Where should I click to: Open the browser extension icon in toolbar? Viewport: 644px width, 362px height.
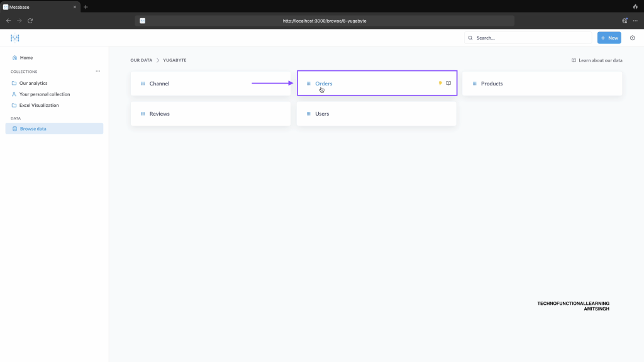click(x=625, y=21)
